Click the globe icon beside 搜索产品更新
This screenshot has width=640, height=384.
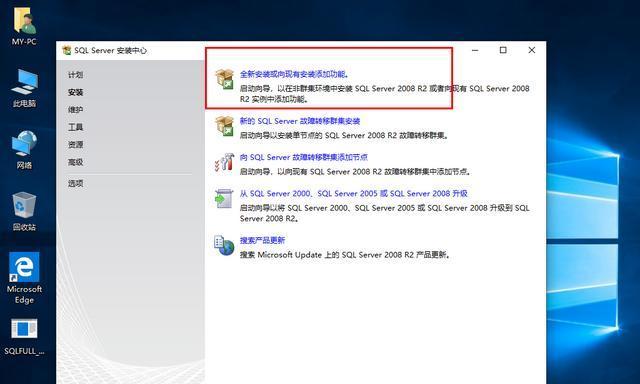click(x=224, y=245)
